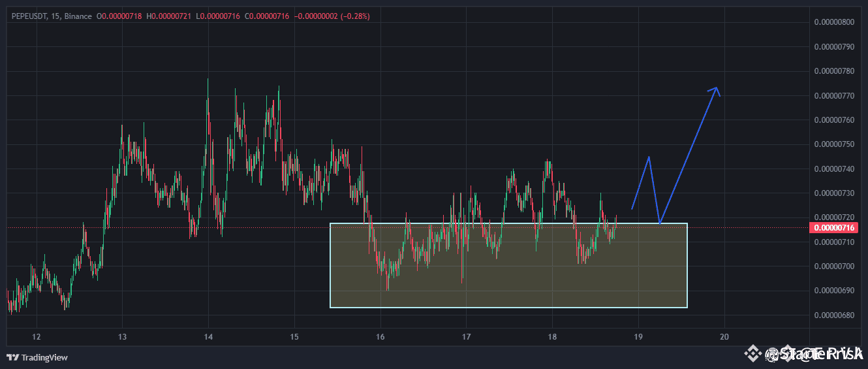Click date label 16 on time axis
The width and height of the screenshot is (868, 369).
(380, 337)
